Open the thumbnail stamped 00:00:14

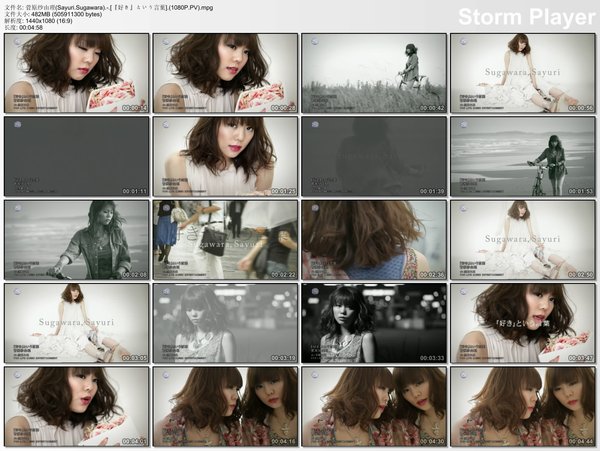tap(76, 73)
